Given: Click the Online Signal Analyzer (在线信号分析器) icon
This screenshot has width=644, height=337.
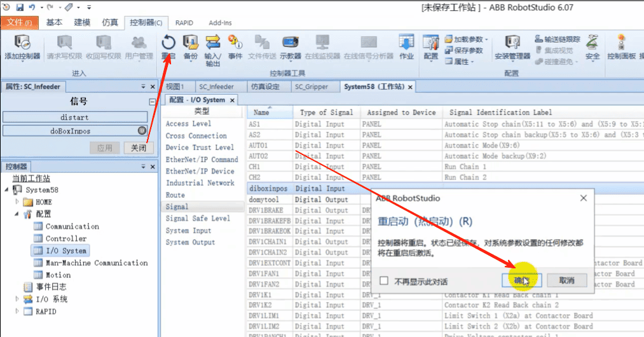Looking at the screenshot, I should coord(369,47).
